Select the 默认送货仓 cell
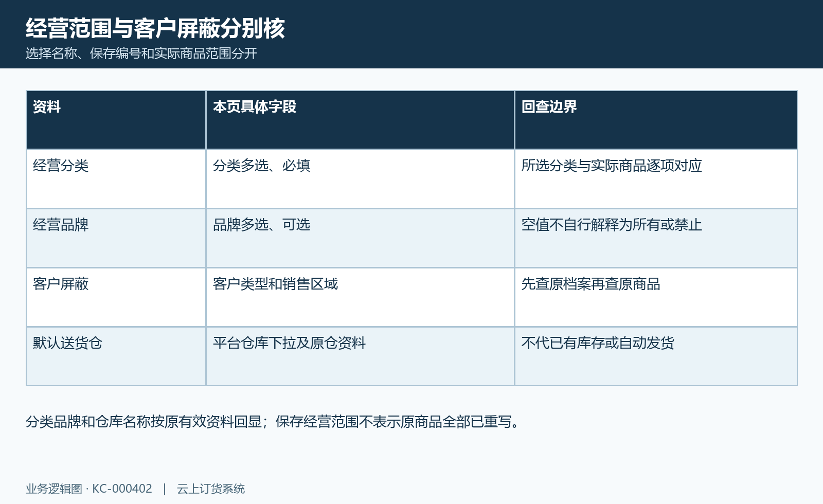Image resolution: width=823 pixels, height=504 pixels. pos(116,356)
